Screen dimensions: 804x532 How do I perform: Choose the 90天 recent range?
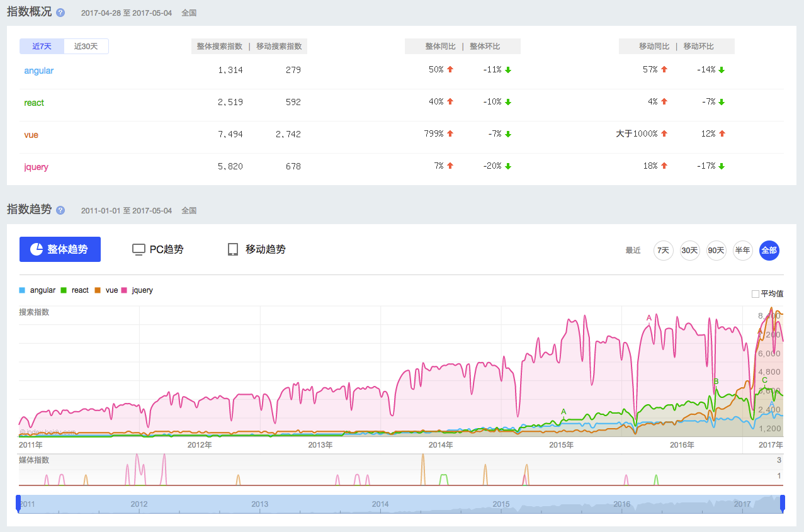716,250
